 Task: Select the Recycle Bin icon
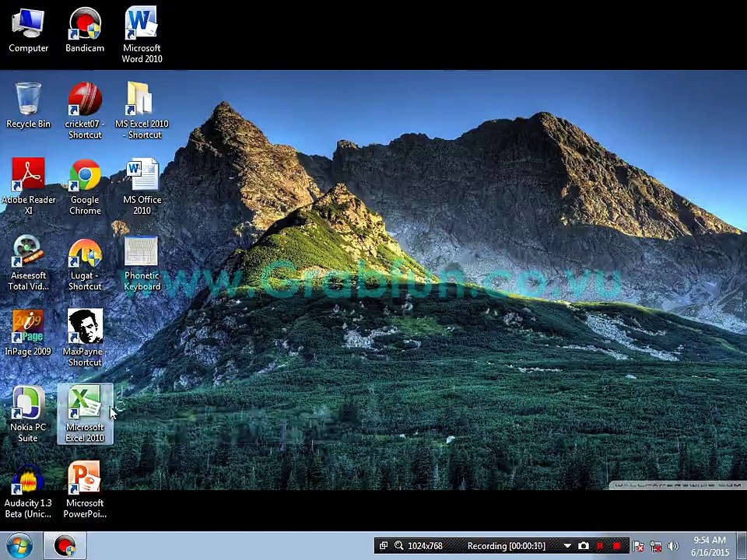click(28, 106)
